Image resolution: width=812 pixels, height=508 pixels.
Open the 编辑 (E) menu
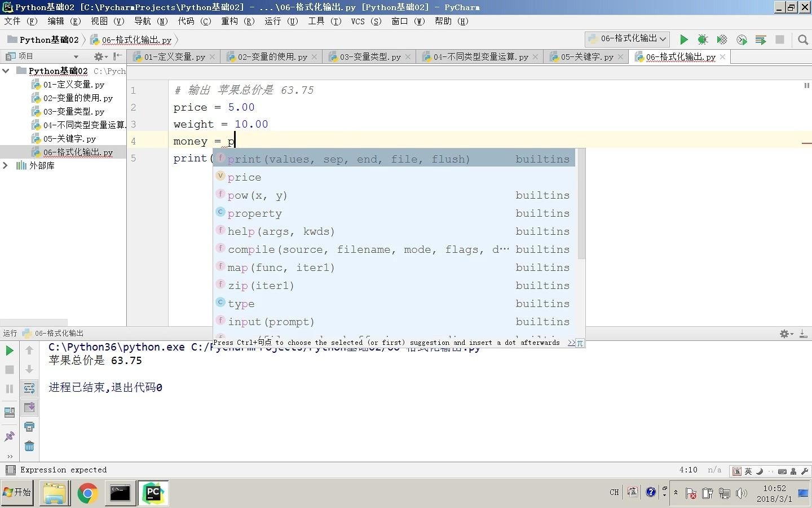click(x=64, y=21)
